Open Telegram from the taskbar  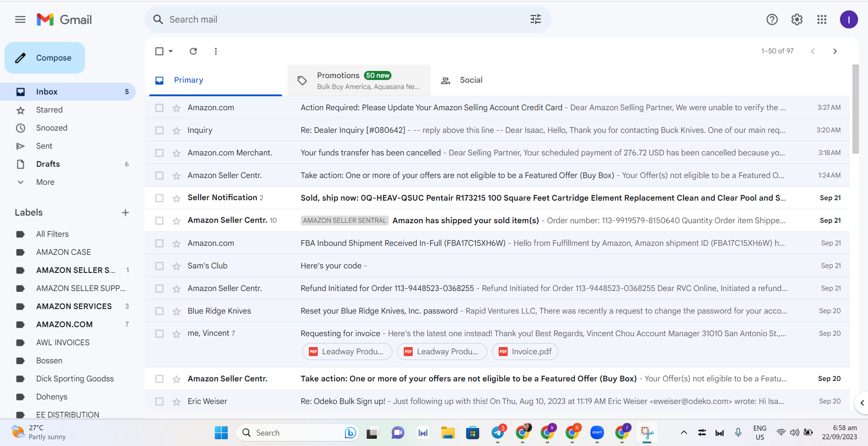point(498,433)
